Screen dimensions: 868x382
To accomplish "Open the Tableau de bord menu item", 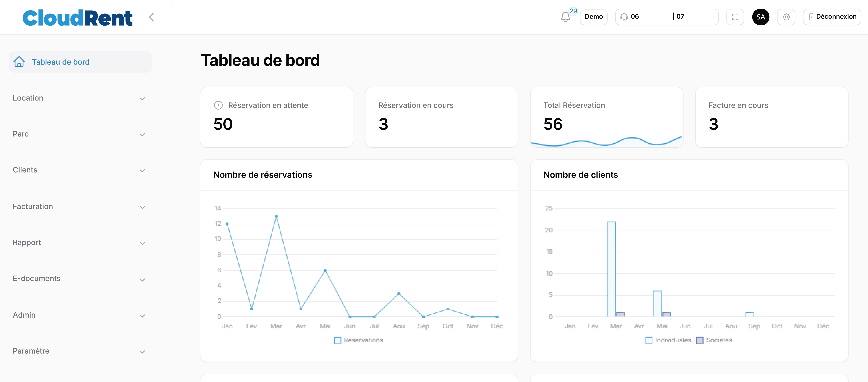I will coord(61,62).
